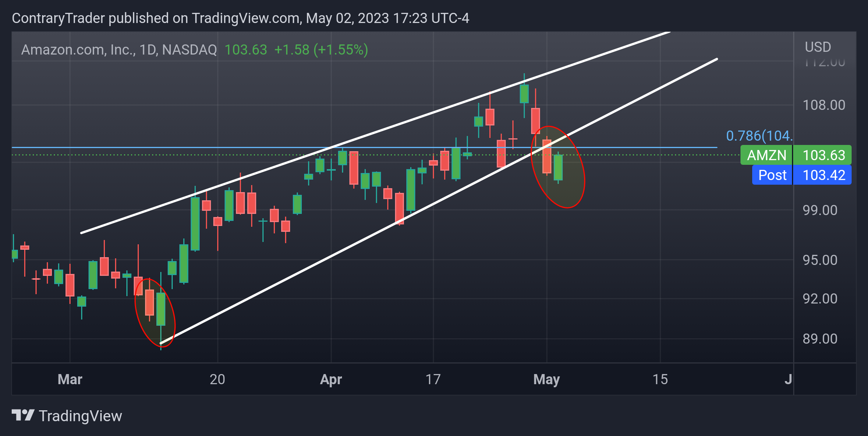Image resolution: width=868 pixels, height=436 pixels.
Task: Click the USD currency label
Action: 818,47
